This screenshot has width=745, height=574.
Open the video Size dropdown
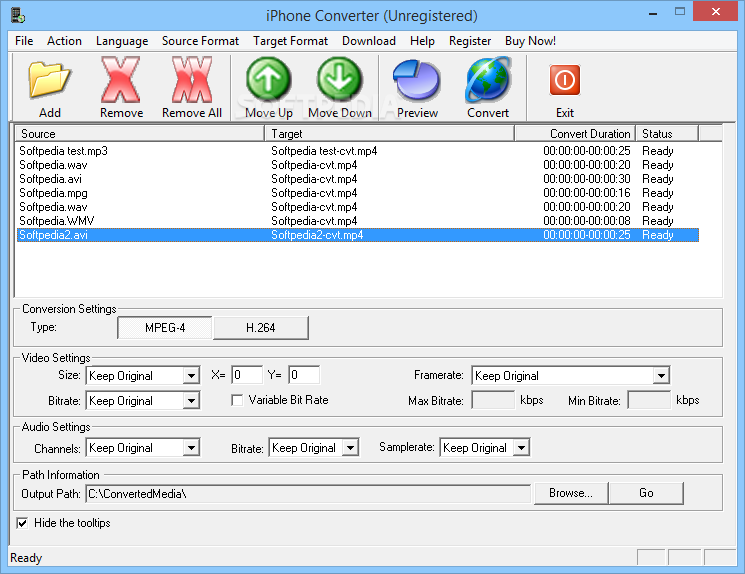pos(191,376)
